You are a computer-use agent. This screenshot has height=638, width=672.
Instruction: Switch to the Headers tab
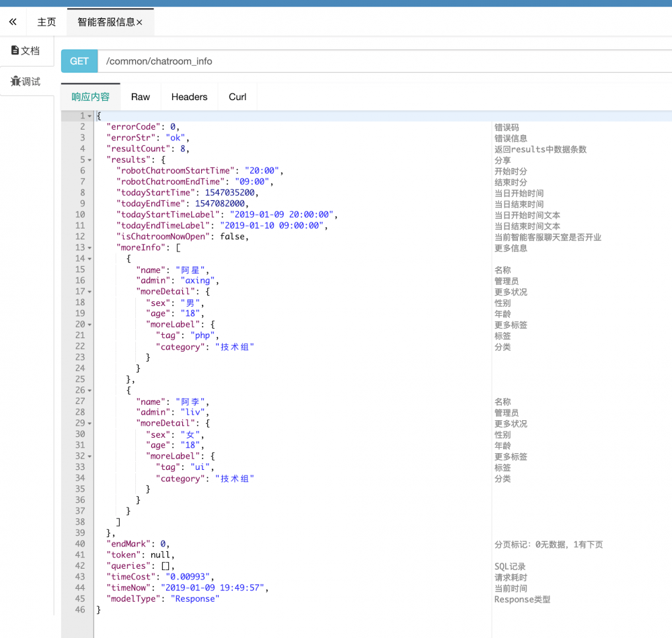click(188, 96)
